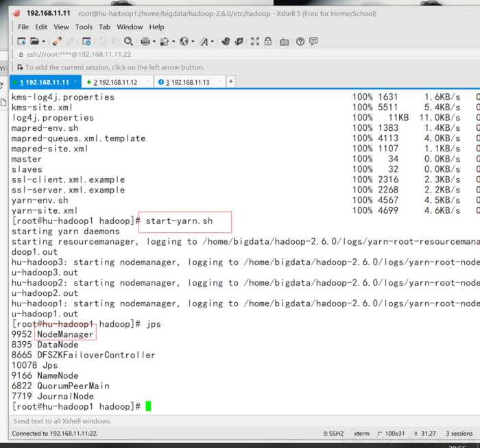Close the 192.168.11.11 session tab
This screenshot has width=480, height=448.
[x=75, y=82]
